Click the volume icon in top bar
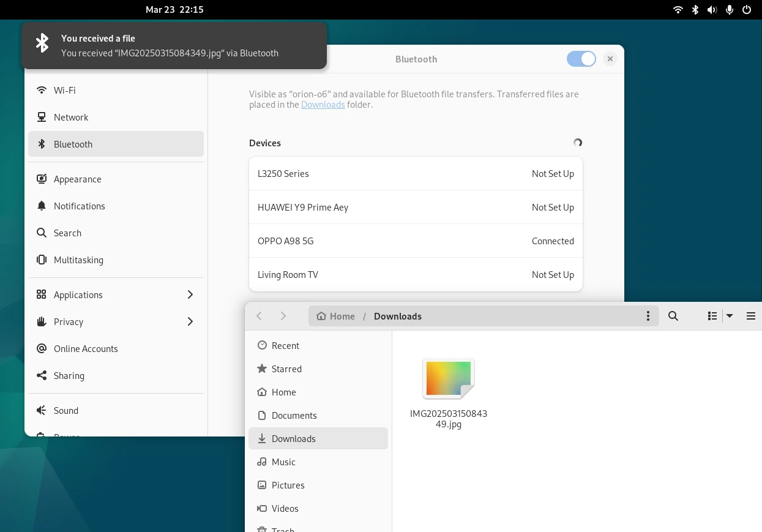The height and width of the screenshot is (532, 762). tap(712, 10)
